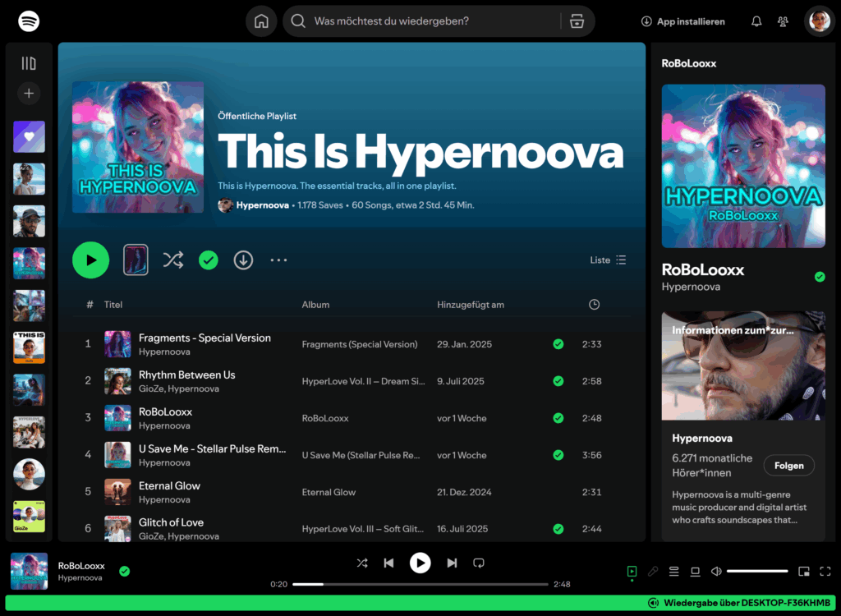Open the friend activity icon

point(783,21)
